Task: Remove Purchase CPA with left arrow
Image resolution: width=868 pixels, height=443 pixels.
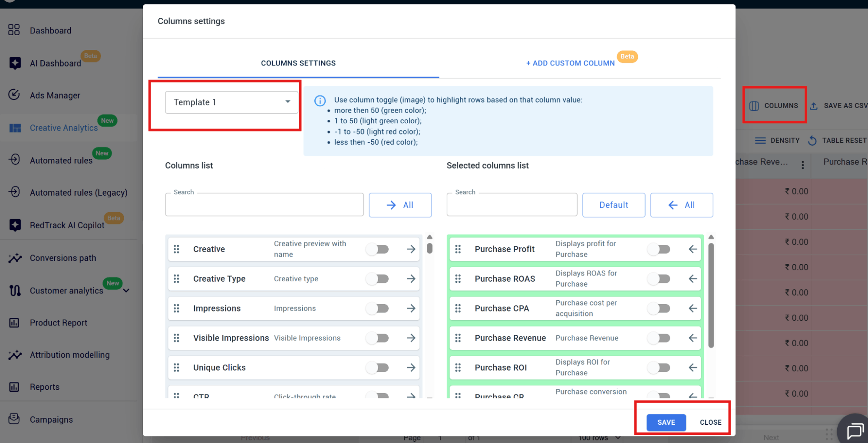Action: pos(693,308)
